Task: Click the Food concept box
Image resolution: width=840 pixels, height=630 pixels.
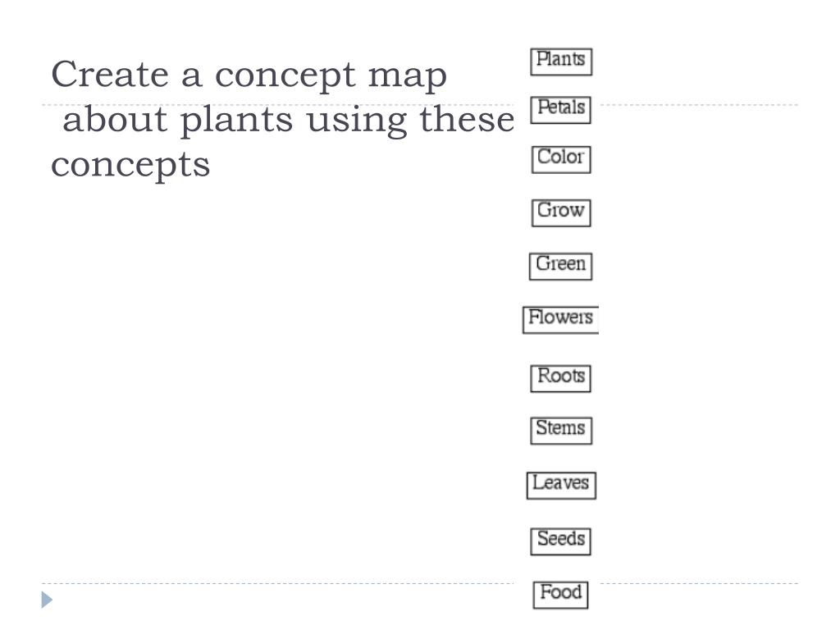Action: coord(560,595)
